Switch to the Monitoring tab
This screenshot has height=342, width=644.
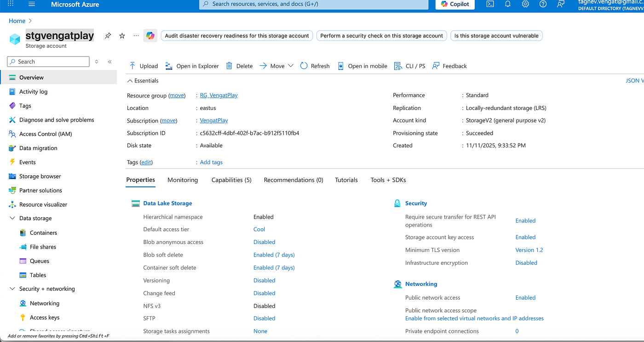pyautogui.click(x=183, y=180)
